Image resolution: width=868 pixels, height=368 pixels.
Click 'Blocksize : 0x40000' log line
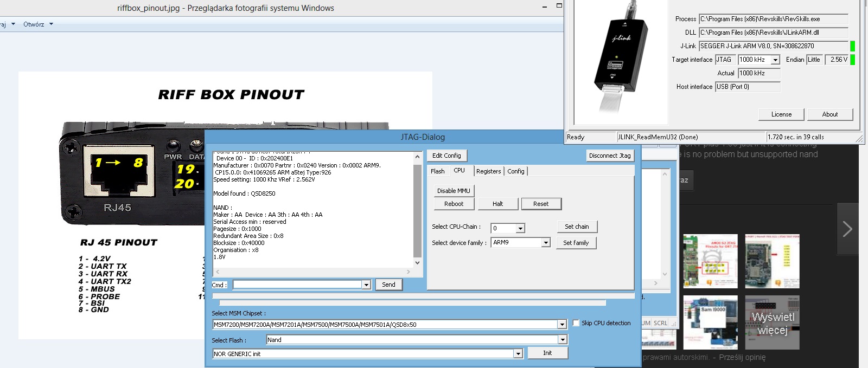pos(239,243)
